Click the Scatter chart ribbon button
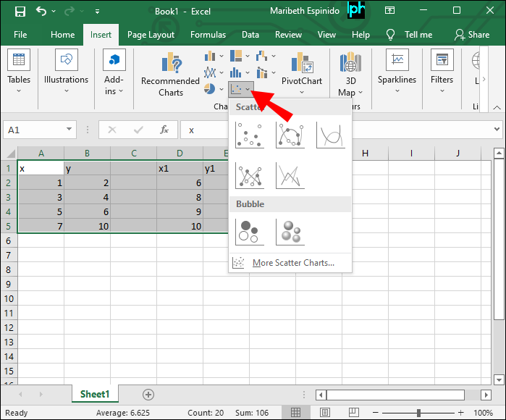Viewport: 506px width, 420px height. pos(241,89)
